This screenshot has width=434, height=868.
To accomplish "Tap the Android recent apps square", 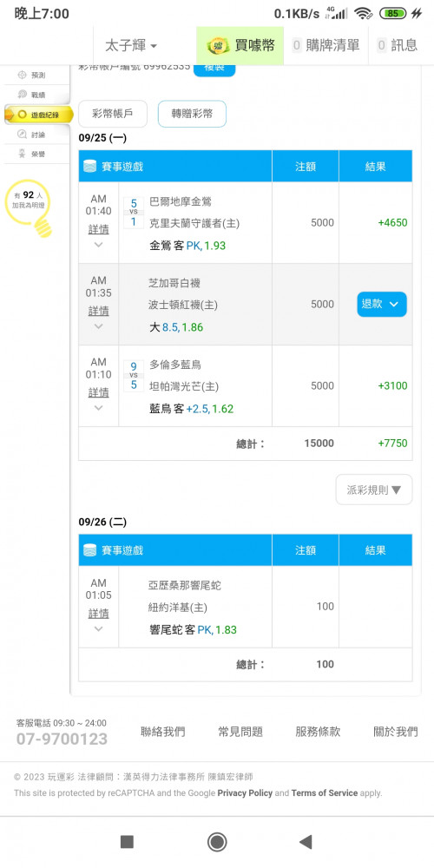I will (x=127, y=842).
